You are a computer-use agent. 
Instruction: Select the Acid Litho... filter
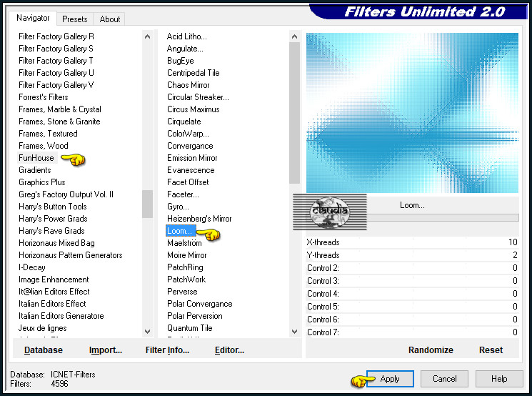pos(187,36)
